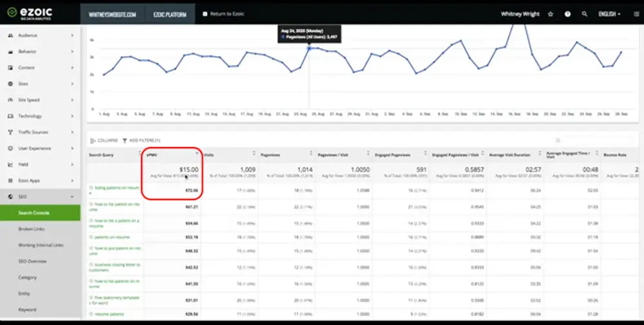Click the star favorite icon in header
Image resolution: width=644 pixels, height=325 pixels.
tap(551, 14)
